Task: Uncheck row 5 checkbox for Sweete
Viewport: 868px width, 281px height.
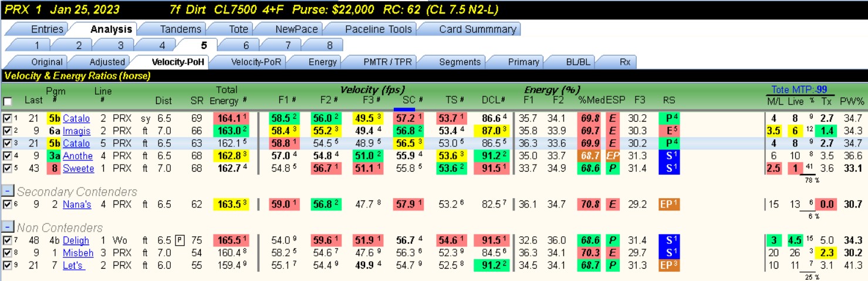Action: tap(7, 169)
